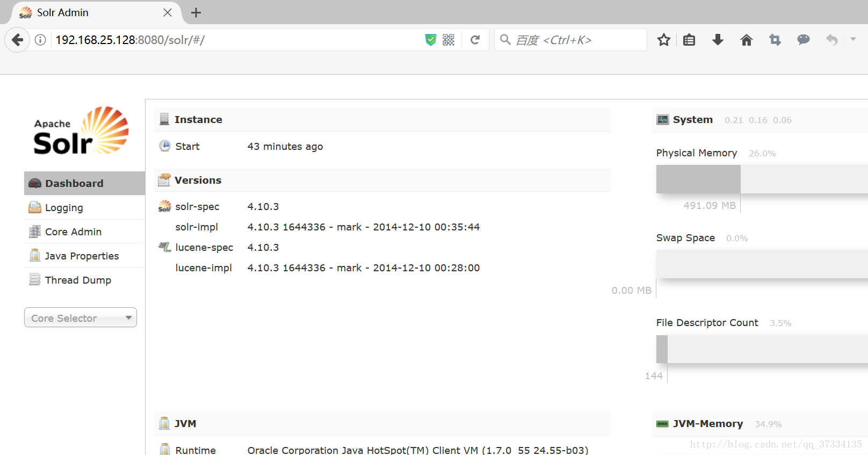Click the Instance section server icon
Image resolution: width=868 pixels, height=455 pixels.
click(164, 119)
